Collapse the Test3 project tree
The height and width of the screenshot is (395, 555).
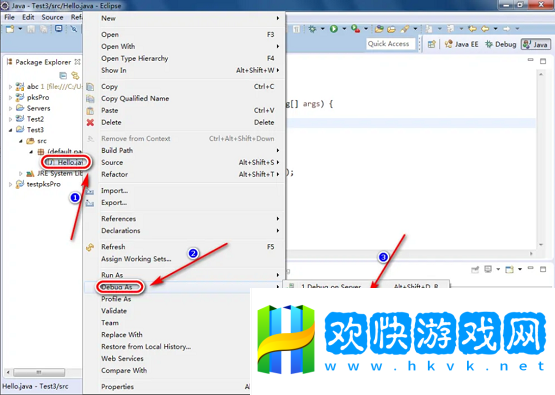[10, 130]
